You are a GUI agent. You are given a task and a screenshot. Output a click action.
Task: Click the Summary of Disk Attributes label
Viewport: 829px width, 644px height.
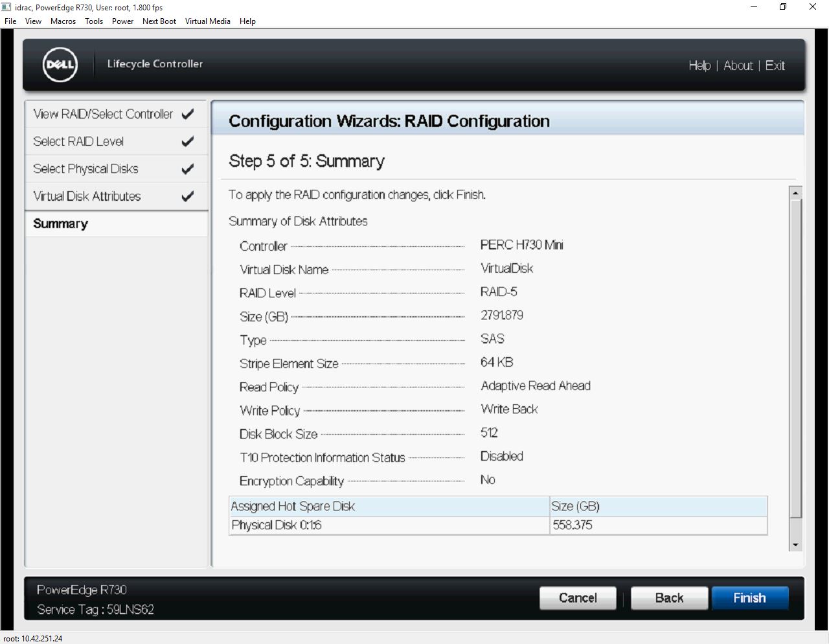click(298, 221)
